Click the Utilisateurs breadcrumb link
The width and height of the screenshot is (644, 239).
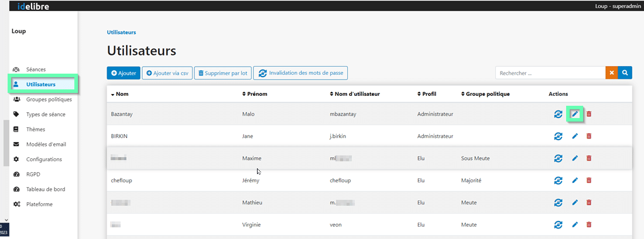tap(121, 32)
